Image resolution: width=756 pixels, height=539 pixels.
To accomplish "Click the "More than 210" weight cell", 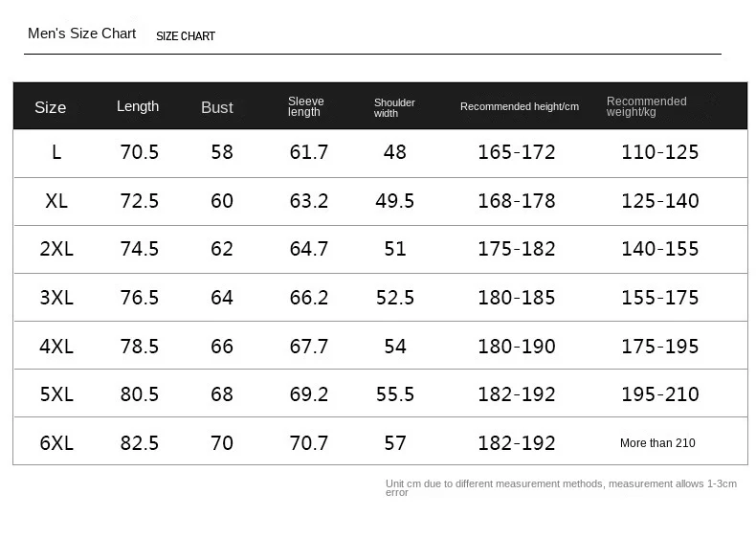I will (657, 443).
